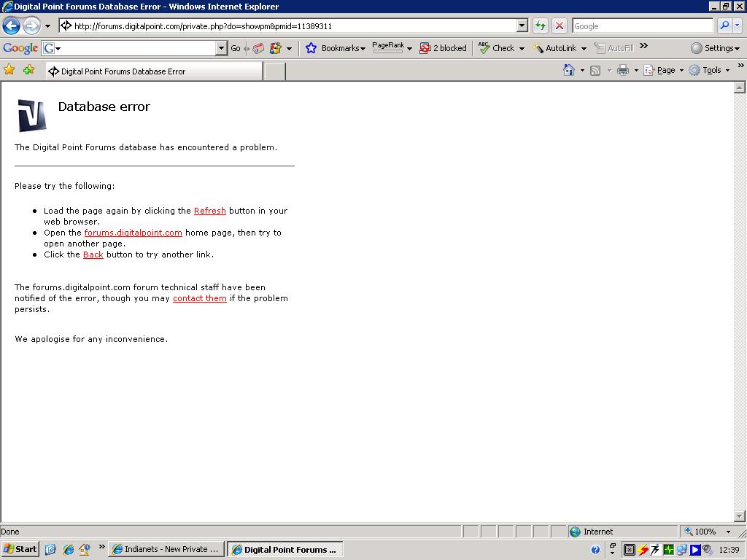Open Google toolbar Settings menu

click(715, 48)
